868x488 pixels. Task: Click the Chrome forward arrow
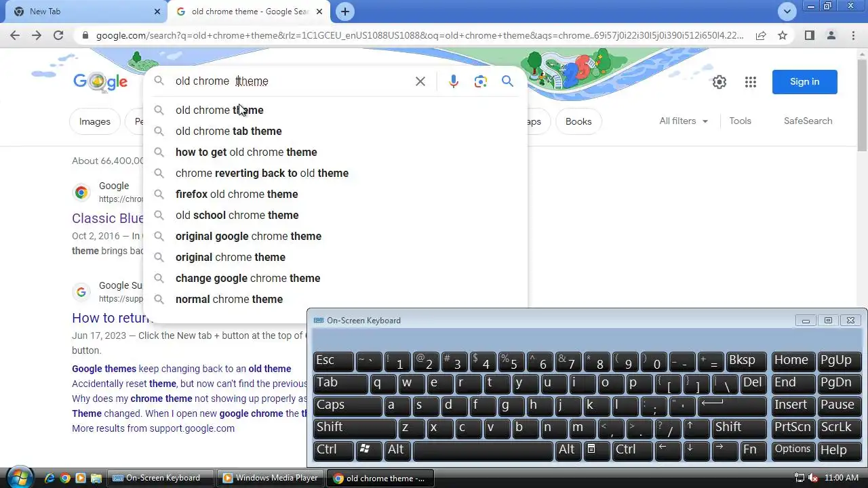[x=37, y=35]
